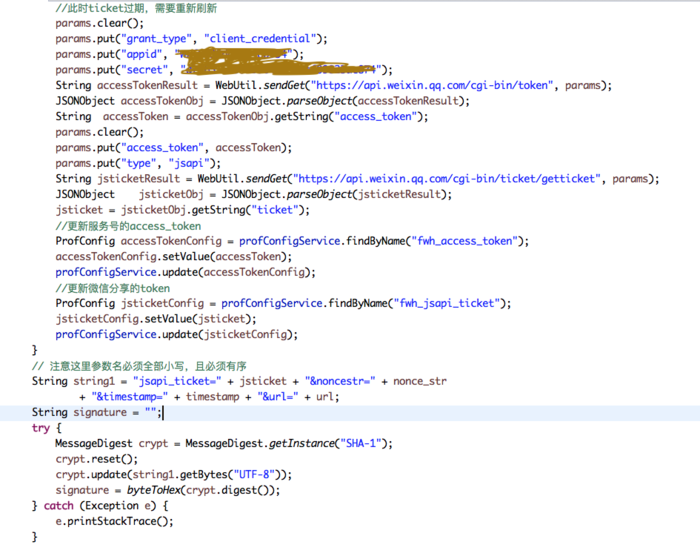Click the crypt.reset() line
Image resolution: width=700 pixels, height=556 pixels.
pyautogui.click(x=96, y=459)
